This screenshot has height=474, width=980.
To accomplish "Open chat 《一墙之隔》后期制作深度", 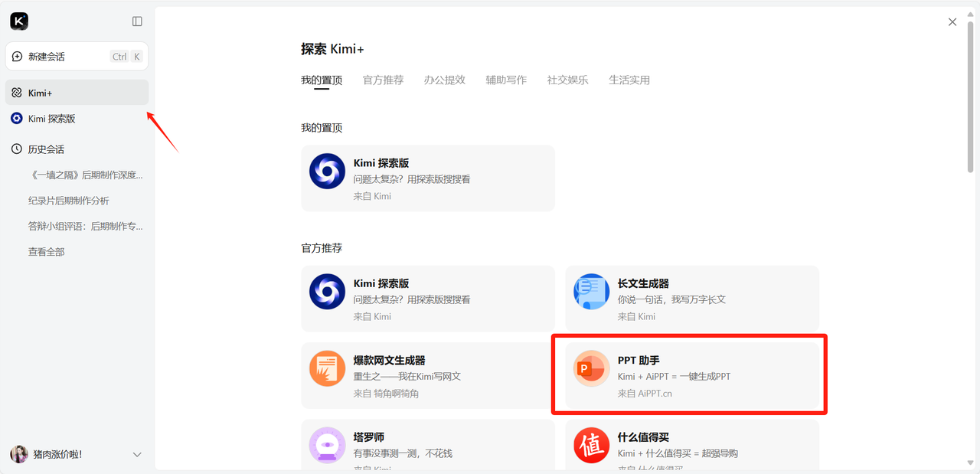I will tap(85, 175).
